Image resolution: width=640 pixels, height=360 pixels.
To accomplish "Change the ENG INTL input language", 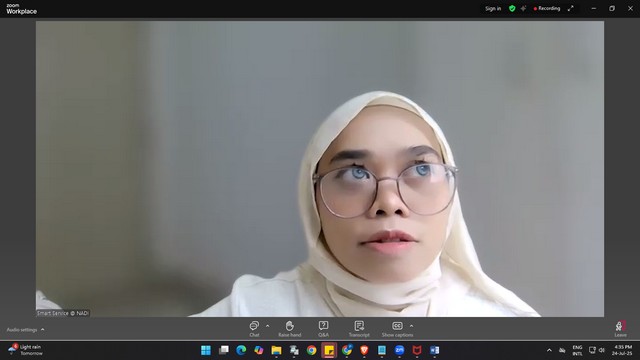I will click(577, 350).
